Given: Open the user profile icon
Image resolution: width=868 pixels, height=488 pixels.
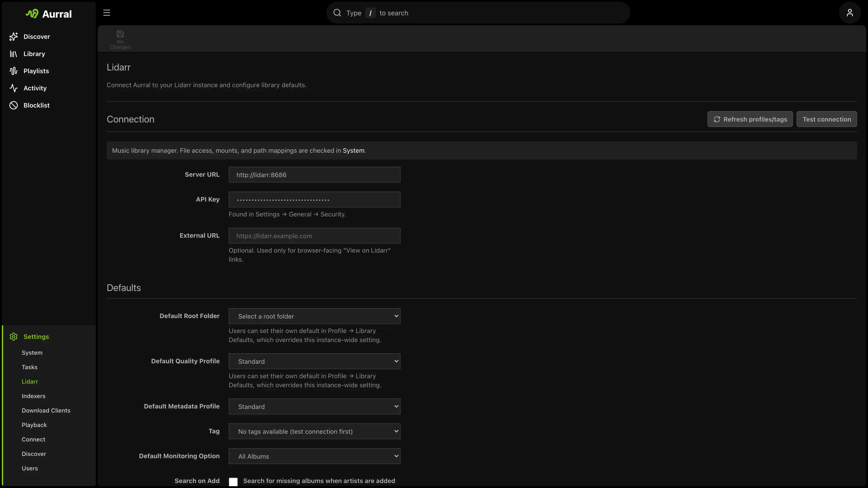Looking at the screenshot, I should [849, 13].
